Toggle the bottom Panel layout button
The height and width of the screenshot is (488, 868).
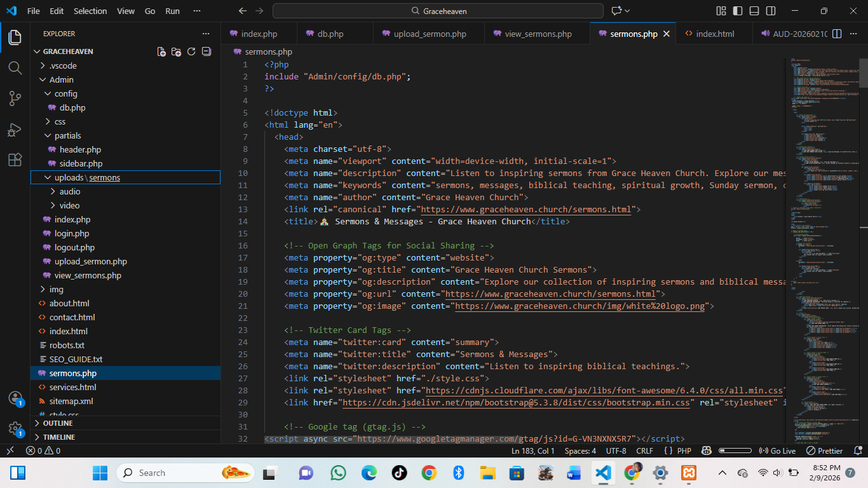(x=754, y=11)
